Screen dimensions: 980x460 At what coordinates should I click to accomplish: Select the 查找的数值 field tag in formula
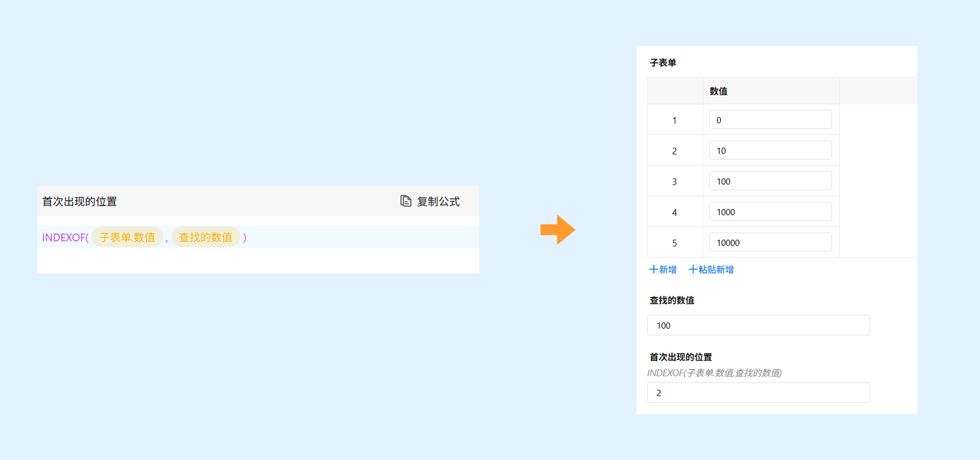pyautogui.click(x=205, y=237)
